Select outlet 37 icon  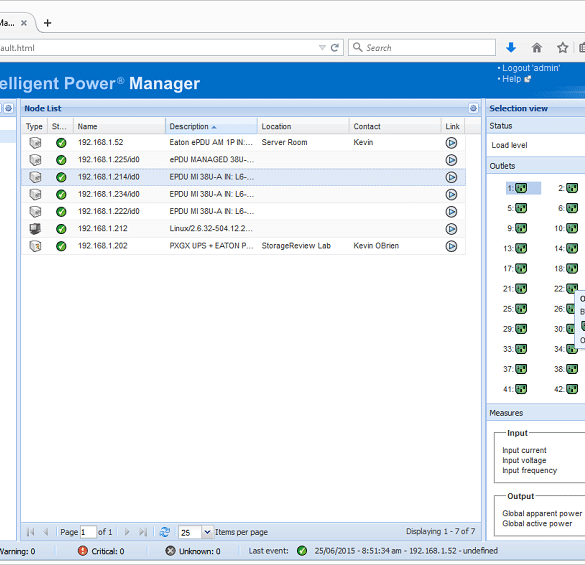tap(521, 369)
